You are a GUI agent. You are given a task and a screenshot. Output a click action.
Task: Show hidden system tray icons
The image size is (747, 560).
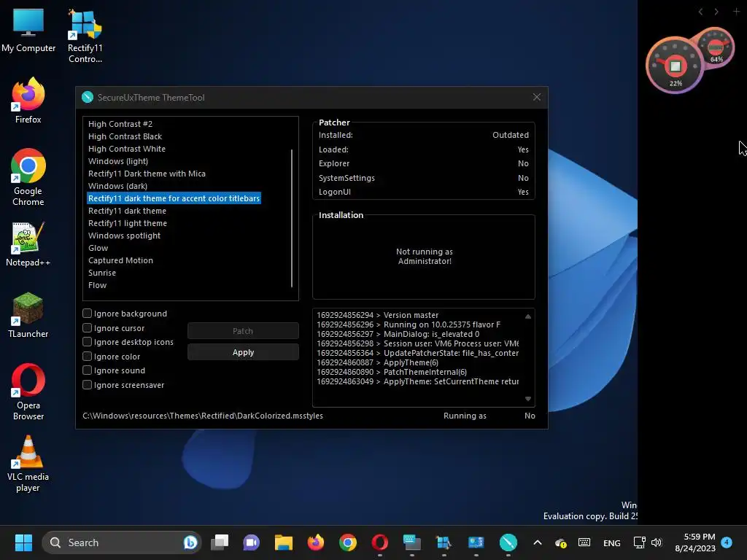[x=538, y=542]
